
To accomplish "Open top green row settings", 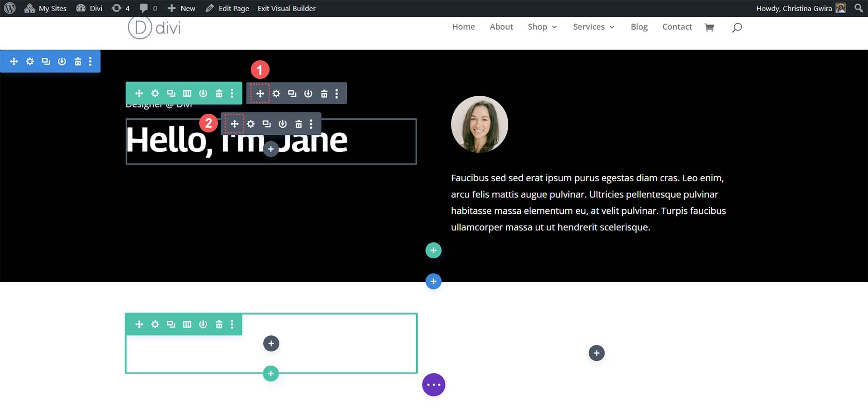I will [155, 93].
